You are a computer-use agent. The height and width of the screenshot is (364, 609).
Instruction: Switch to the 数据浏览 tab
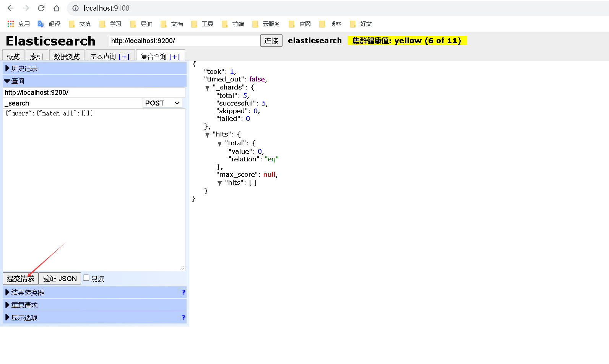coord(67,56)
